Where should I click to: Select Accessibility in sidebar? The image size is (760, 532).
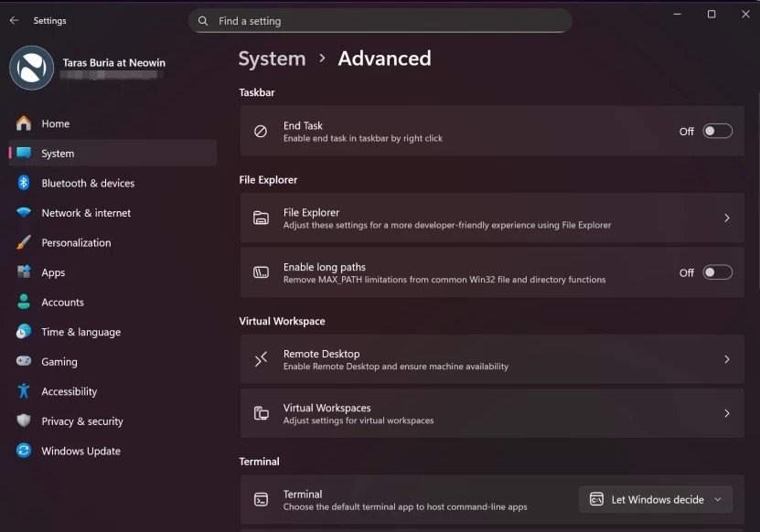(x=112, y=391)
